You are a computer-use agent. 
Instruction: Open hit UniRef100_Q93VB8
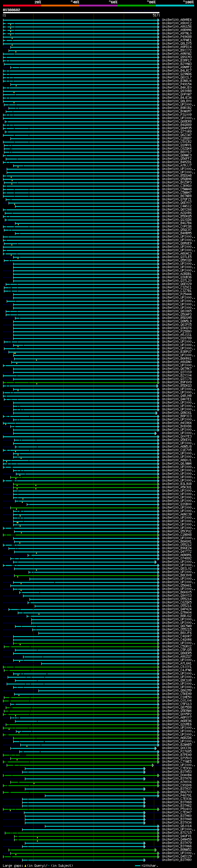click(177, 91)
